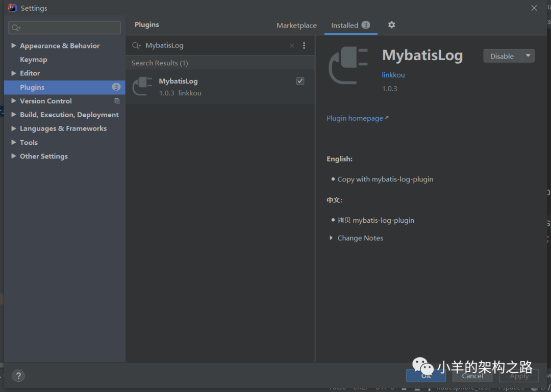Click 'Copy with mybatis-log-plugin' description text

pos(385,179)
